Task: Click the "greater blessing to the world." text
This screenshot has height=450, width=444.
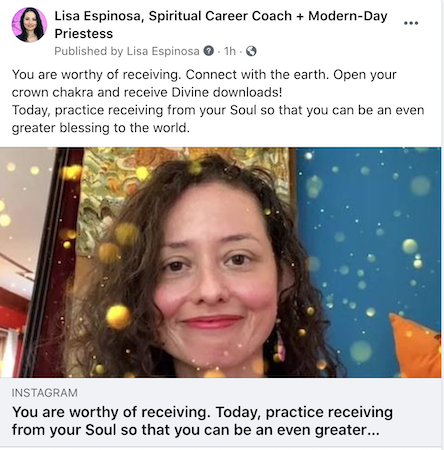Action: click(x=101, y=128)
